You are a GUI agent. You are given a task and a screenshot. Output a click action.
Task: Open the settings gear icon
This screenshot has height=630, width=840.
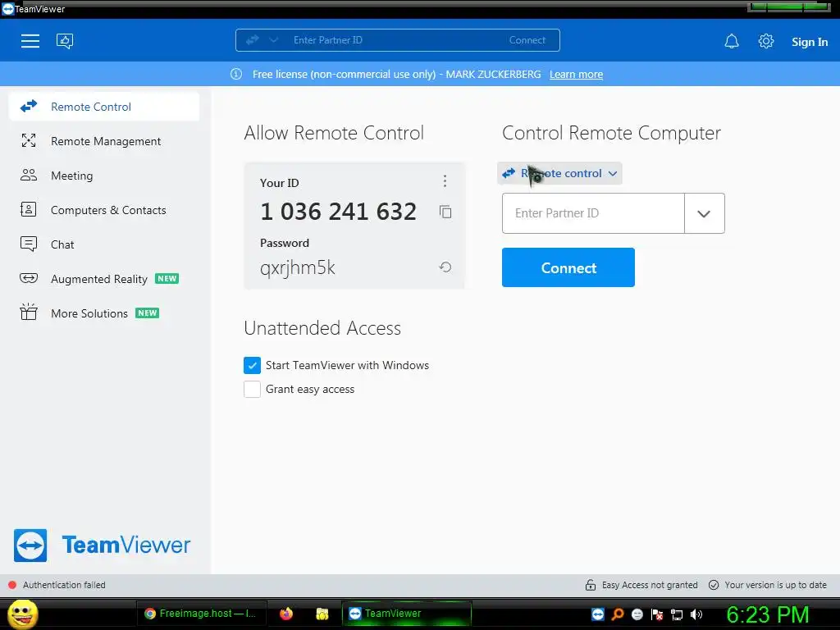coord(766,41)
